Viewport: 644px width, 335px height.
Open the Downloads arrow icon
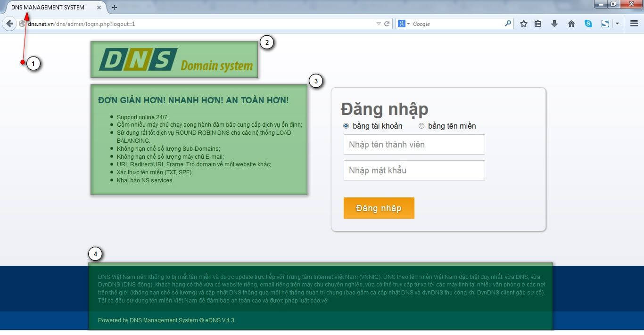[554, 24]
